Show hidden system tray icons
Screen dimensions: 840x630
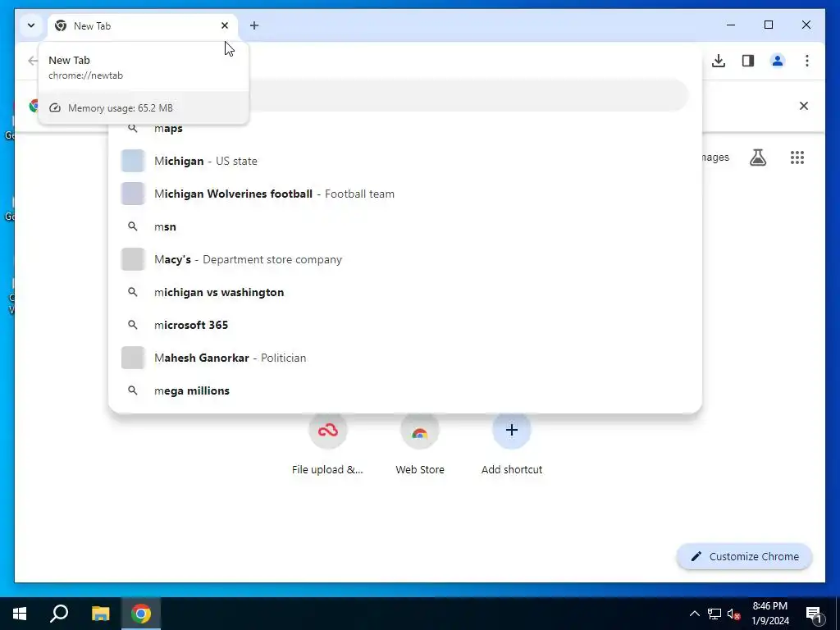click(694, 614)
